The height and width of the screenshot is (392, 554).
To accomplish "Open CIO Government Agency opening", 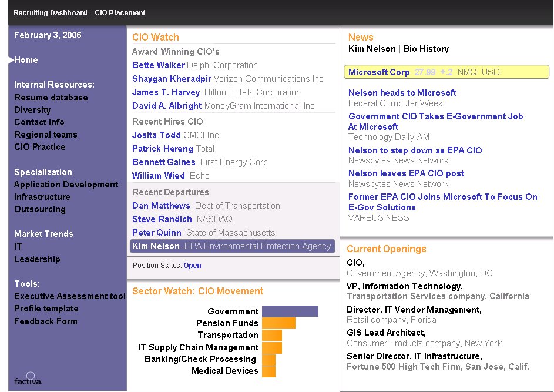I will point(419,268).
